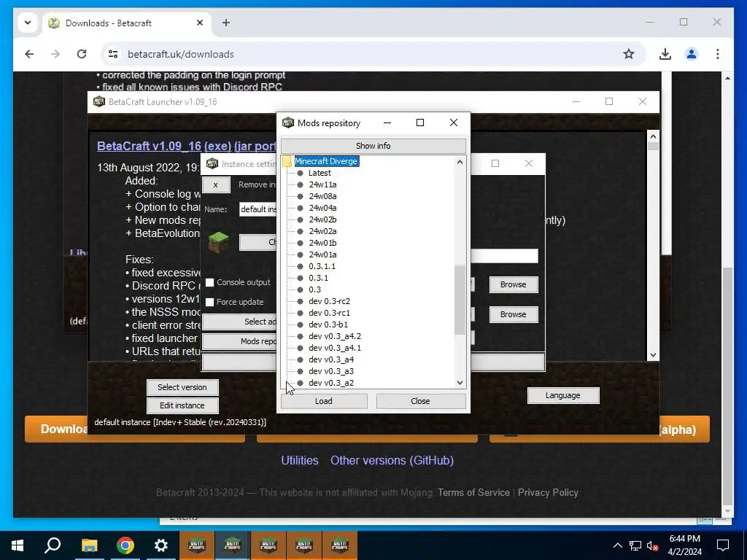Select the 24w02a entry

[x=322, y=231]
